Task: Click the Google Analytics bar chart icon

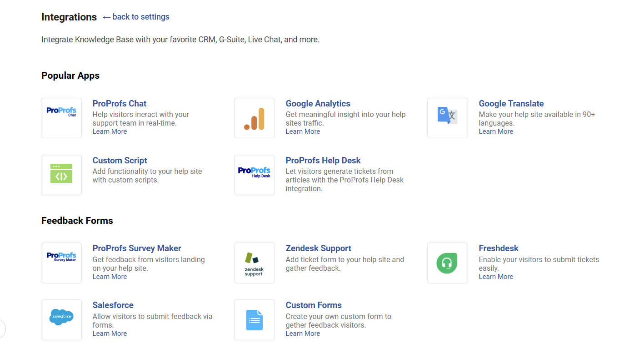Action: point(255,118)
